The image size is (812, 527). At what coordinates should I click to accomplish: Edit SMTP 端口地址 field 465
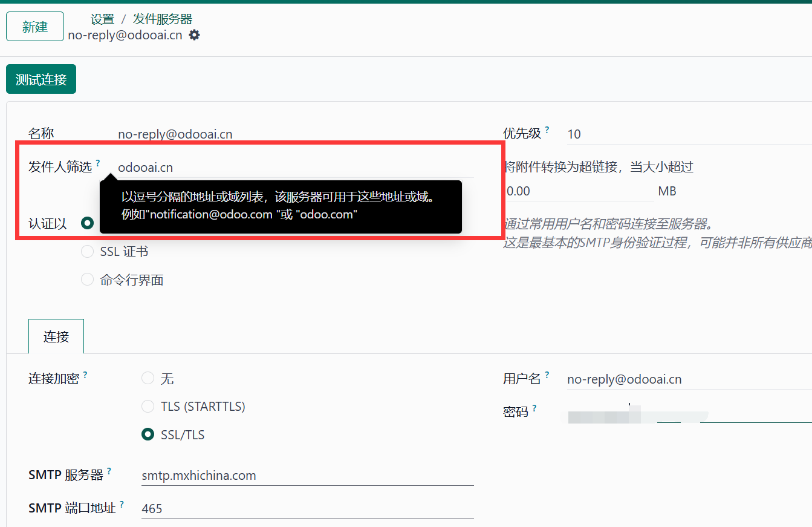click(x=308, y=509)
